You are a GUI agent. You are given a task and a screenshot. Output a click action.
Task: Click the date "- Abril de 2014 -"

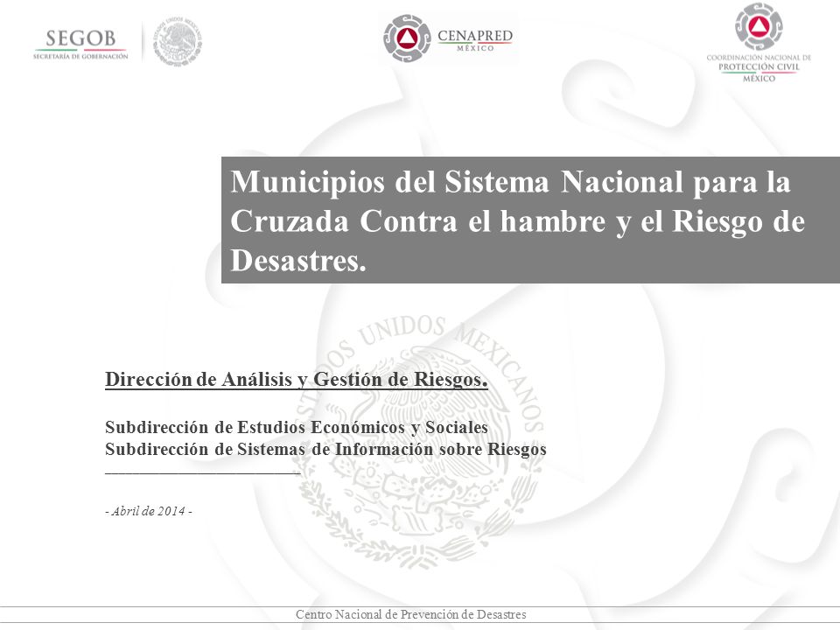point(149,511)
